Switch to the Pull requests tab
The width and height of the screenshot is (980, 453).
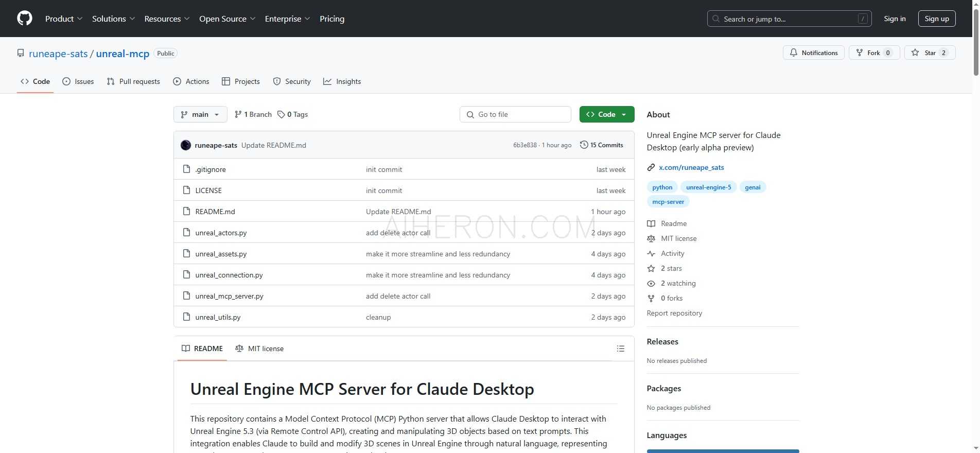tap(133, 81)
